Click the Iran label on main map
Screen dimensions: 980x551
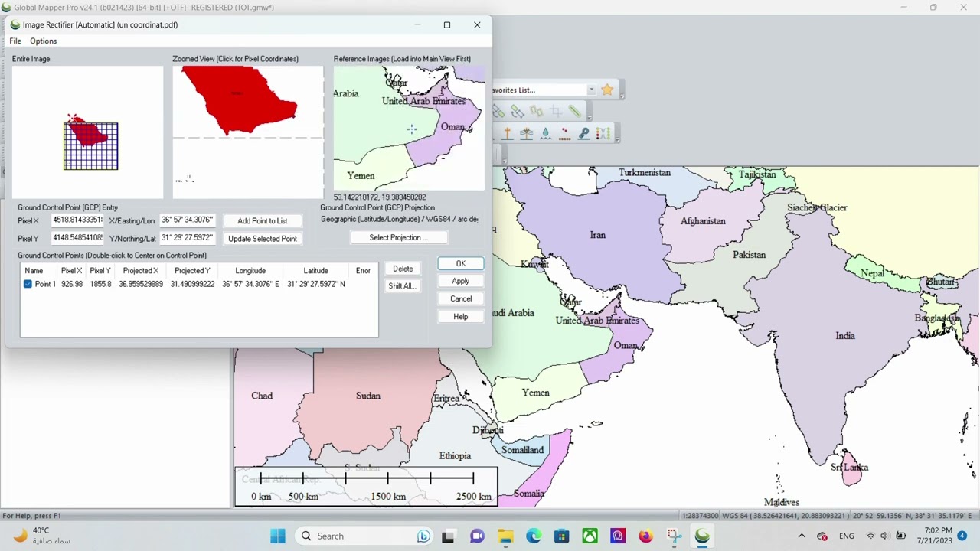[x=597, y=235]
